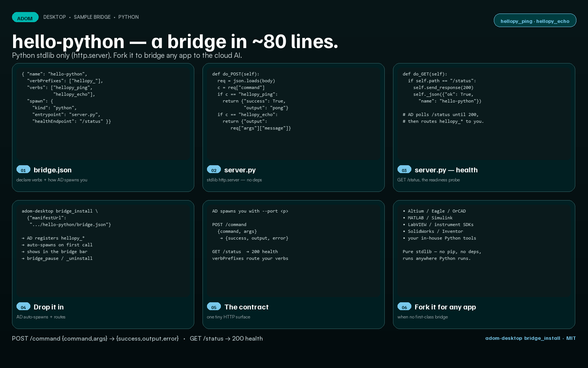588x368 pixels.
Task: Click the 'req["args"]["message"]}' code line
Action: 261,128
